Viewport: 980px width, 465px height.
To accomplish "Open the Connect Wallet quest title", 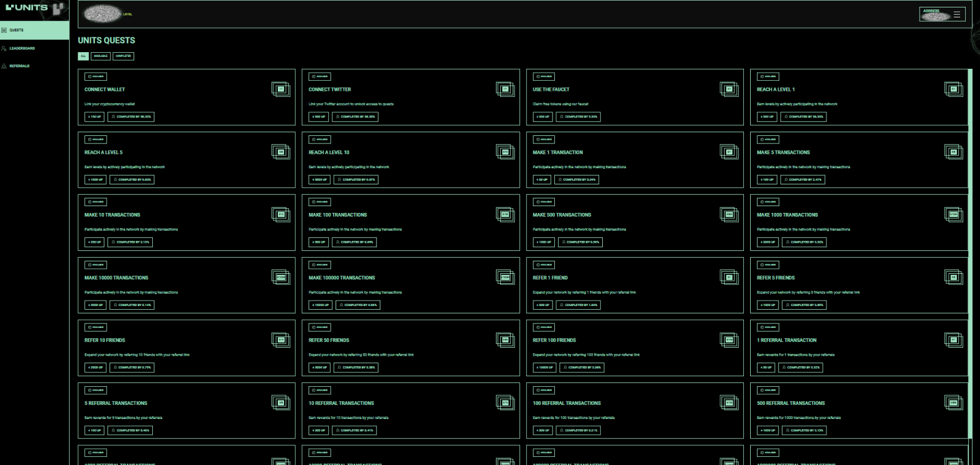I will (x=104, y=89).
